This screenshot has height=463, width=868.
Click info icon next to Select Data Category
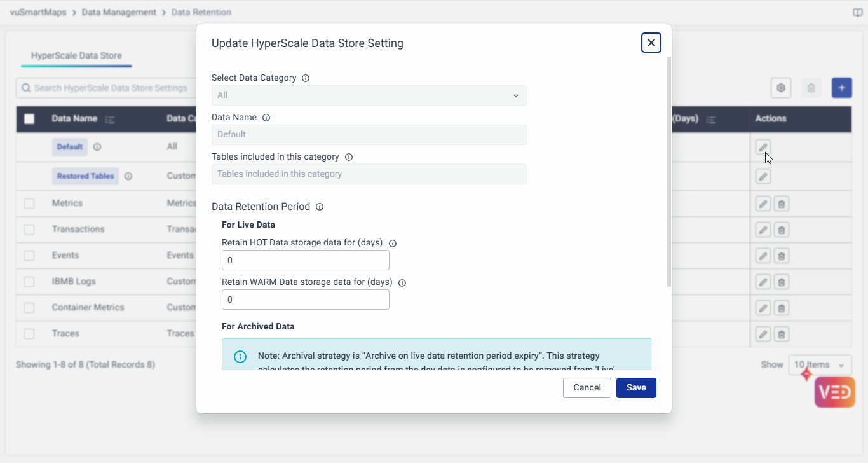[x=306, y=78]
